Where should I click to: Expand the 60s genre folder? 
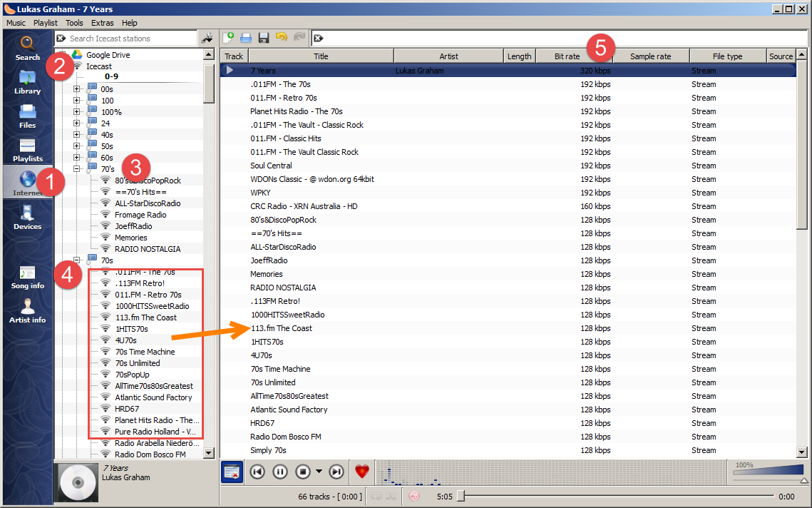tap(77, 158)
